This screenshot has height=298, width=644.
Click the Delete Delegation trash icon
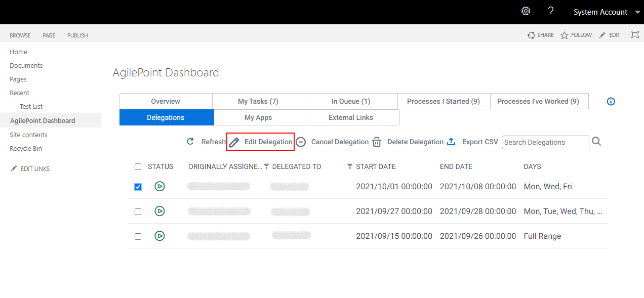click(377, 142)
